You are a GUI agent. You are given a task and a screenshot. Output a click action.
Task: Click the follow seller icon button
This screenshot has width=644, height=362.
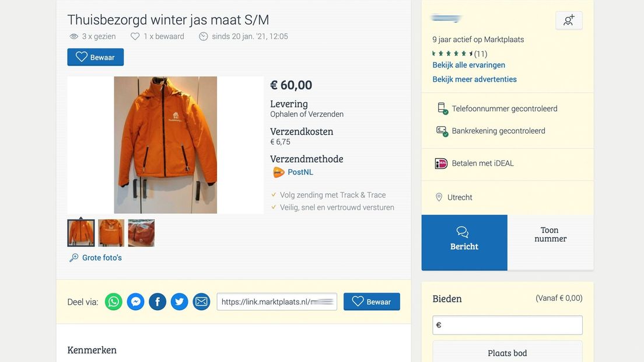(x=569, y=20)
